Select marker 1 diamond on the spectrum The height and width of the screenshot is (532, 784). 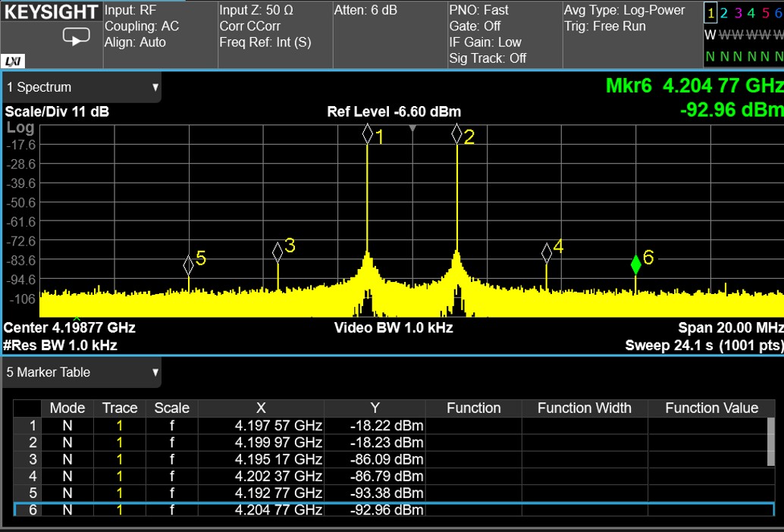coord(368,135)
